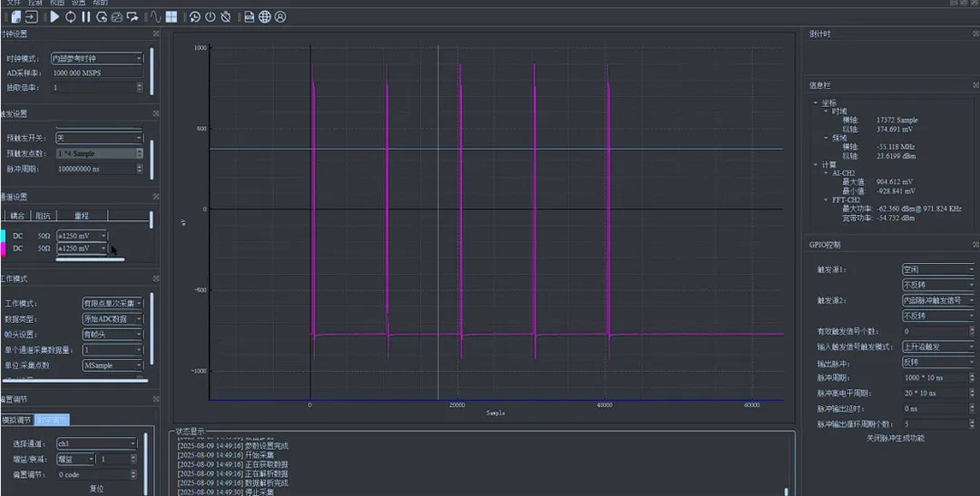Click the globe language icon
Viewport: 980px width, 496px height.
pos(264,16)
